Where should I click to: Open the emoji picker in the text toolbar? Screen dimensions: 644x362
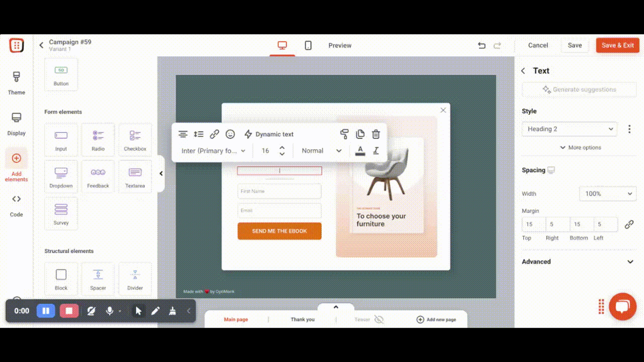[230, 134]
